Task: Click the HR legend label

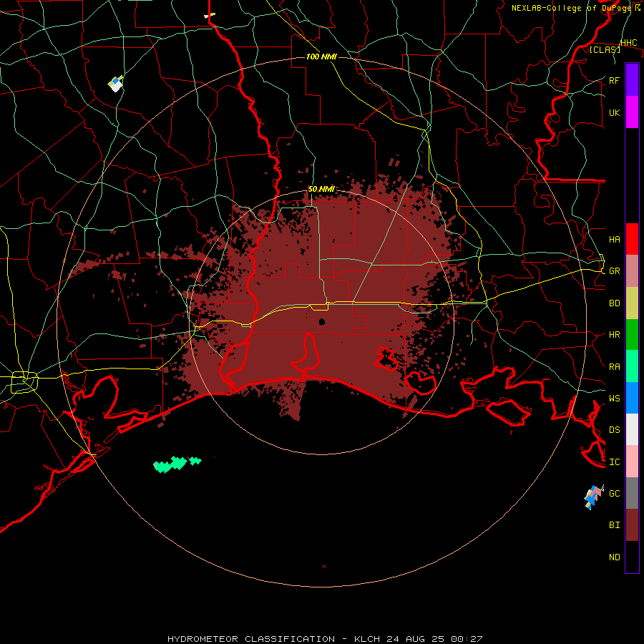Action: point(614,335)
